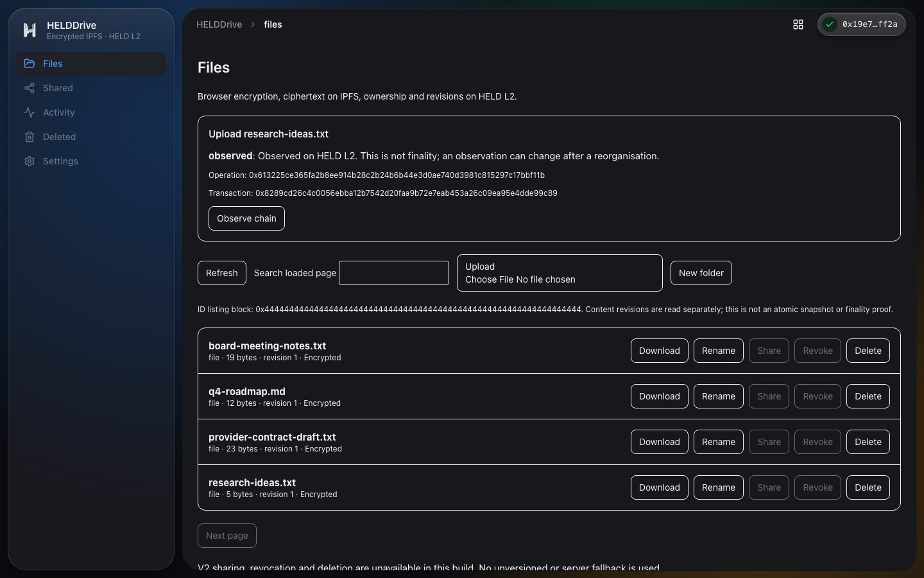Select the files breadcrumb item
This screenshot has width=924, height=578.
273,24
